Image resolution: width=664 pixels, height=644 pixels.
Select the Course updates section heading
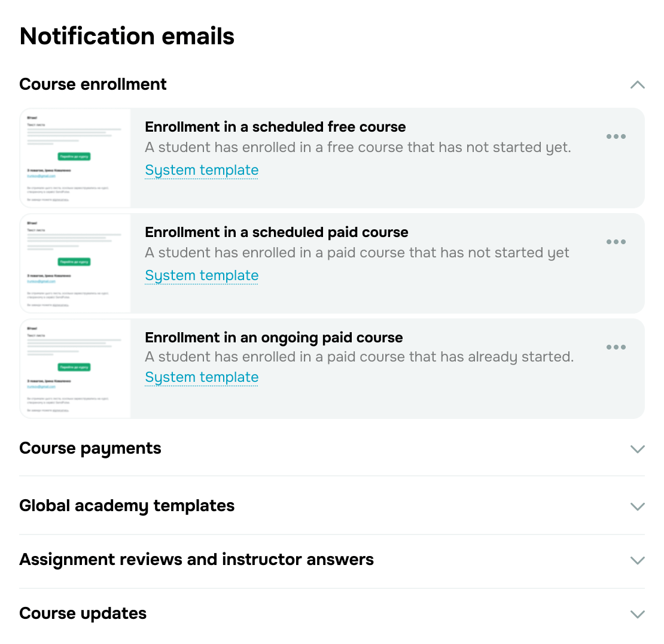click(x=83, y=613)
